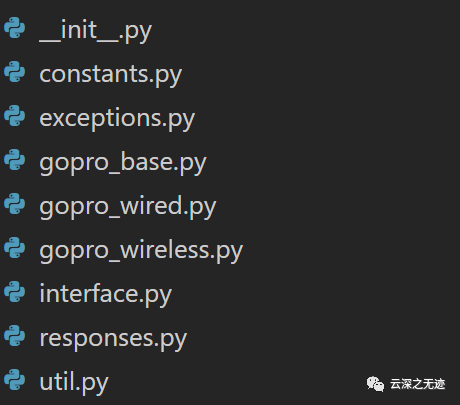Click Python icon next to responses.py

tap(15, 335)
